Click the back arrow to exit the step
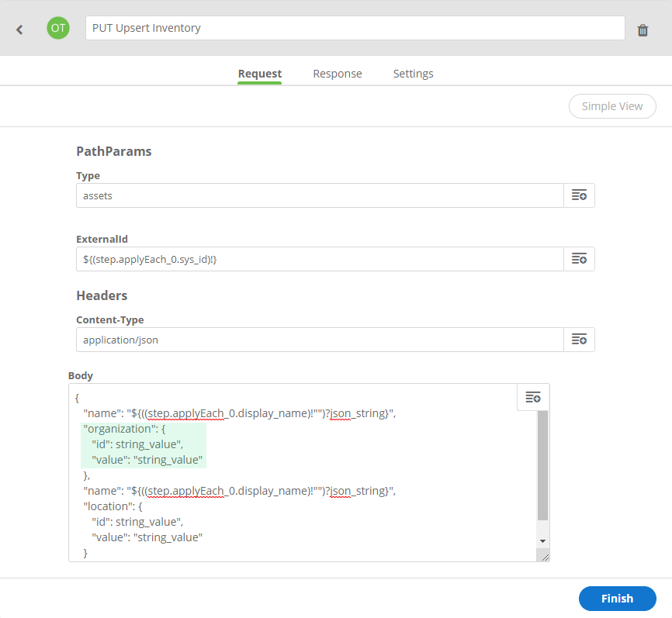The image size is (672, 618). [18, 28]
